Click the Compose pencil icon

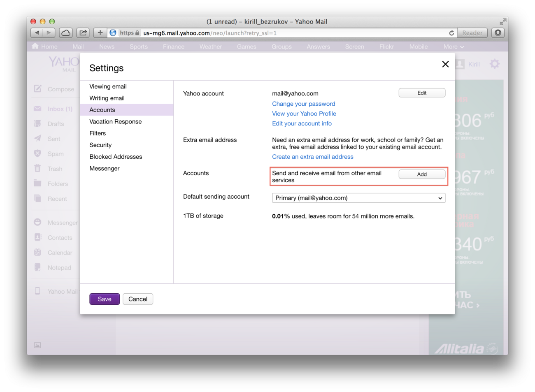pyautogui.click(x=38, y=89)
